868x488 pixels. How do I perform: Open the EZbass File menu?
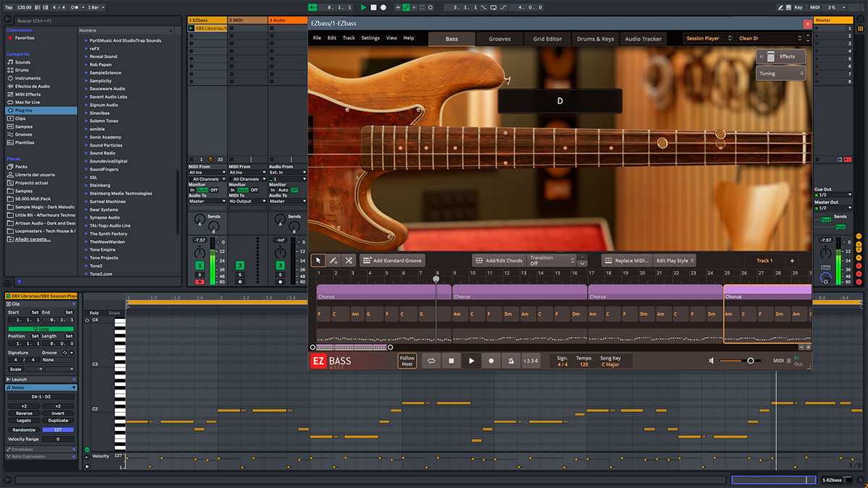click(317, 38)
